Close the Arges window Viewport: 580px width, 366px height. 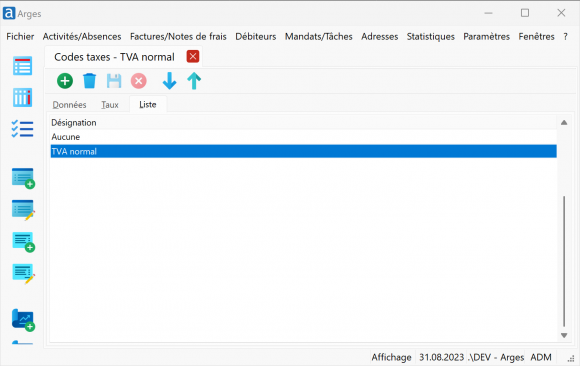point(561,13)
